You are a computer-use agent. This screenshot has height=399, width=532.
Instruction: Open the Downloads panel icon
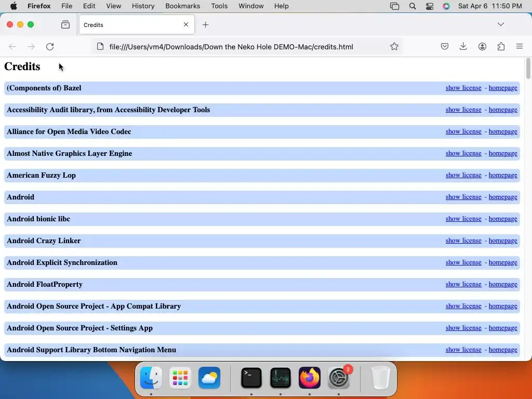[x=463, y=46]
